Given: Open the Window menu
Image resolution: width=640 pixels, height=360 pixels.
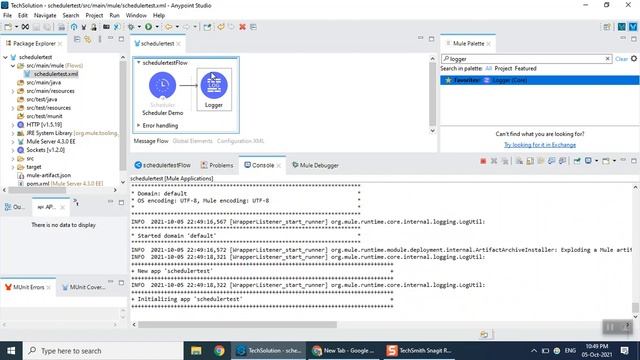Looking at the screenshot, I should point(136,15).
